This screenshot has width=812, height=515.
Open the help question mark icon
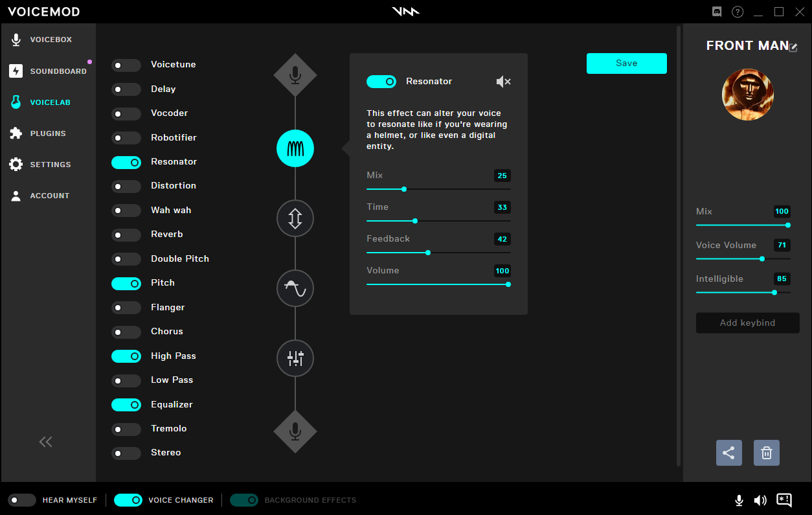tap(738, 12)
